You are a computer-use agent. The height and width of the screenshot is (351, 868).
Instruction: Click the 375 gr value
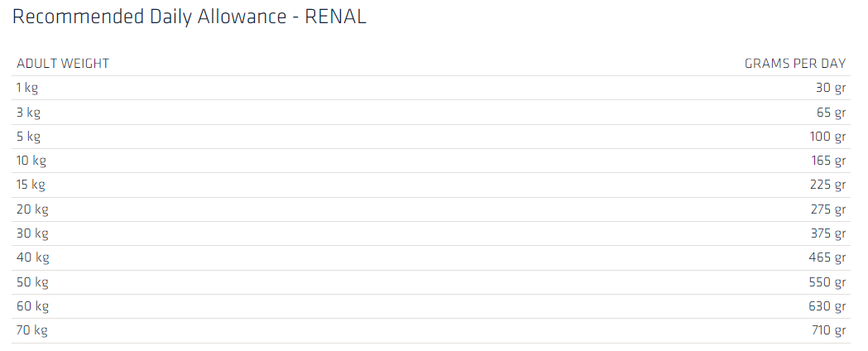click(x=827, y=233)
